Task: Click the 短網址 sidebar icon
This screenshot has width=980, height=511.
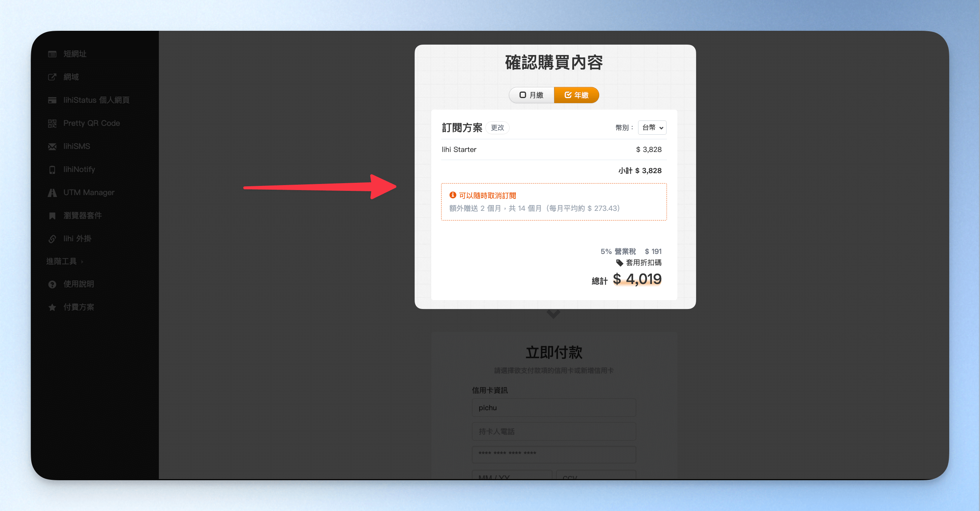Action: 52,54
